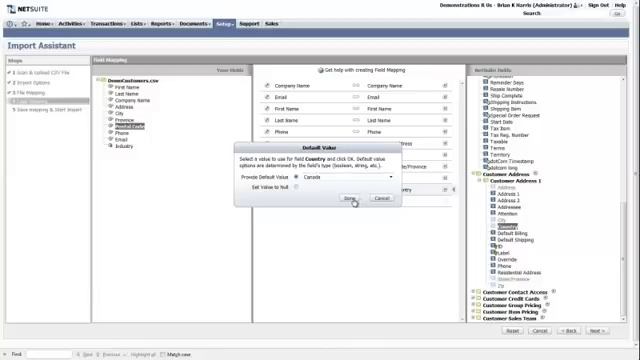Open the Home menu
This screenshot has height=360, width=640.
point(44,24)
